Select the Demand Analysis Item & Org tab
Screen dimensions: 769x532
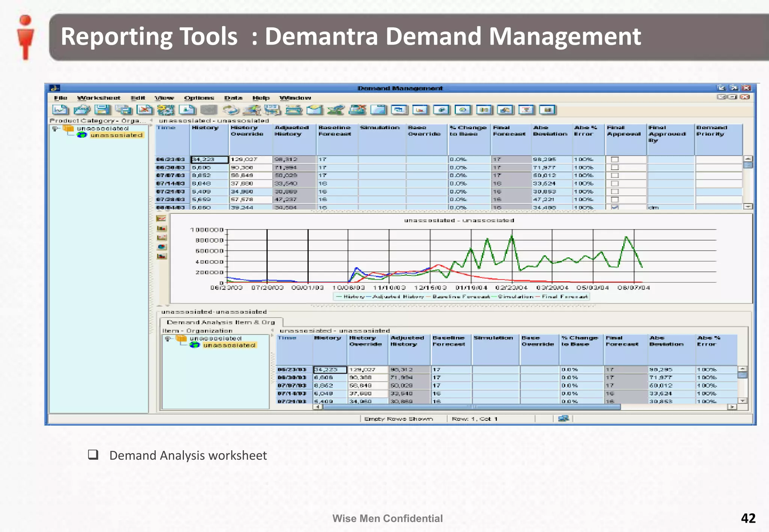[221, 322]
